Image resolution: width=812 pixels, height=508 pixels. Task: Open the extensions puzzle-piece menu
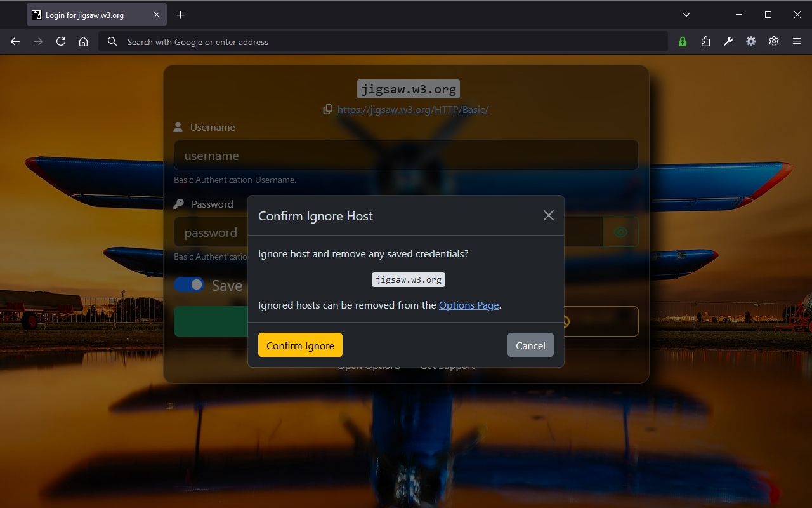coord(705,41)
